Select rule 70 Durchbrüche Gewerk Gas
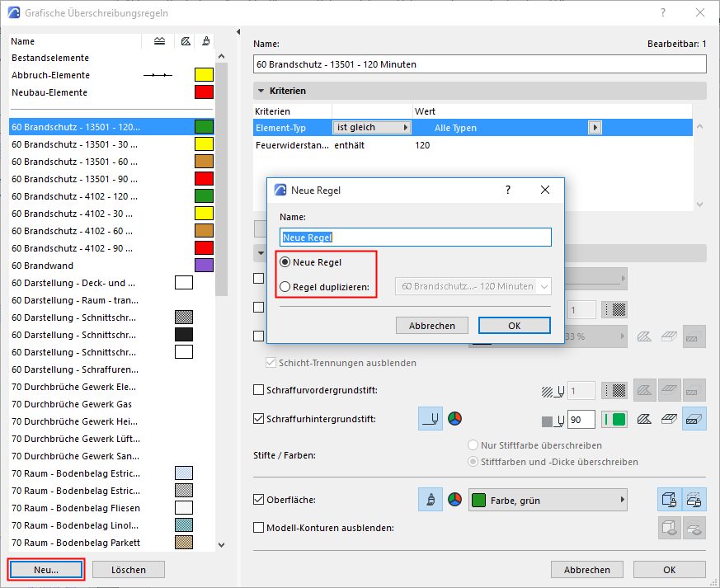The height and width of the screenshot is (588, 720). coord(111,404)
